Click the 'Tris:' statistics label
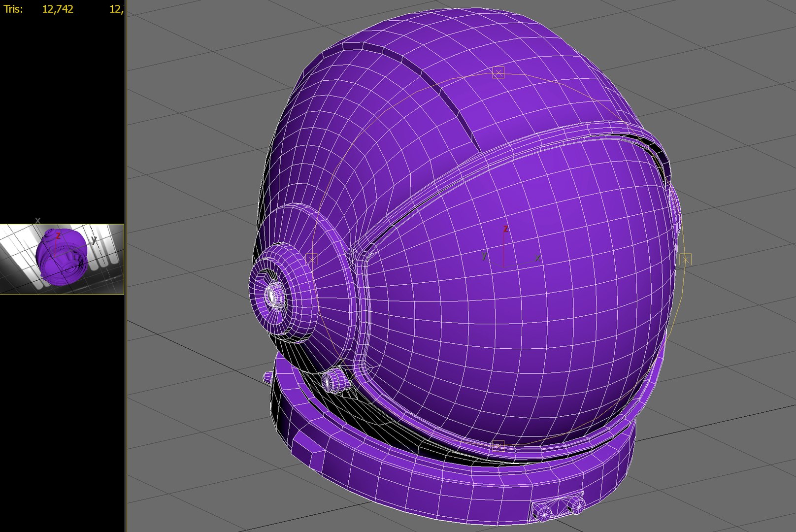 click(x=13, y=9)
